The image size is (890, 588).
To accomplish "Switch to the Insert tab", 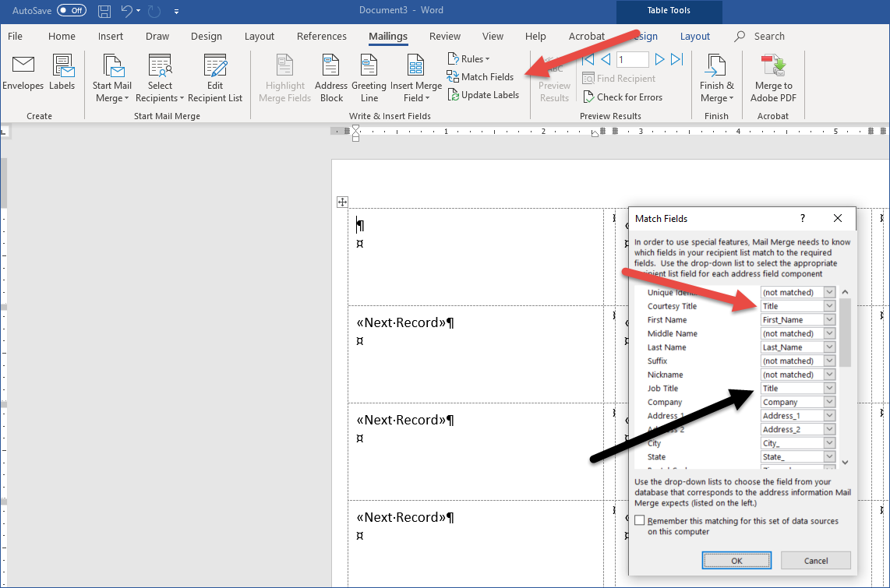I will pos(110,37).
